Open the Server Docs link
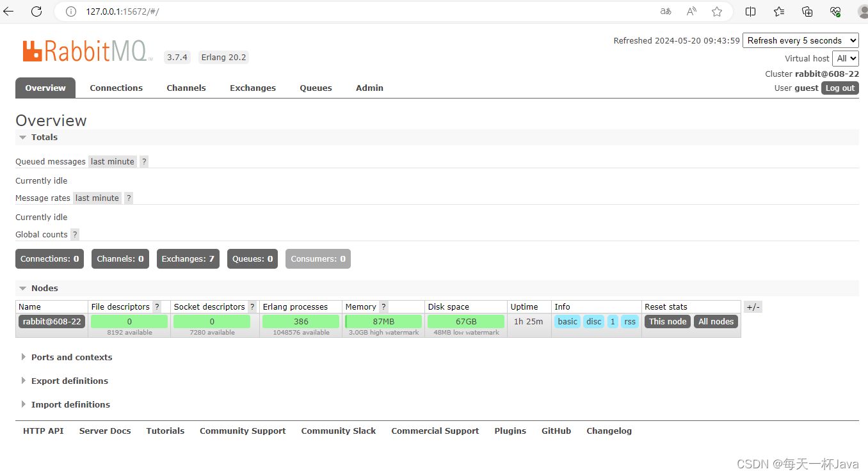Image resolution: width=868 pixels, height=476 pixels. click(x=104, y=431)
